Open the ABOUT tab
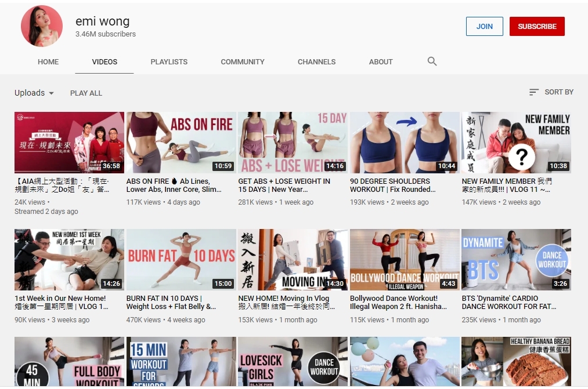Viewport: 588px width, 389px height. point(381,62)
